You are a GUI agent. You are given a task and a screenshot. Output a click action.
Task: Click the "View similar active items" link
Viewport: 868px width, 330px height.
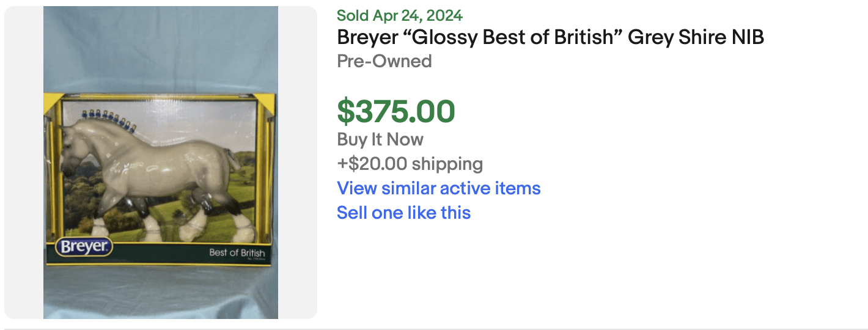click(x=438, y=188)
